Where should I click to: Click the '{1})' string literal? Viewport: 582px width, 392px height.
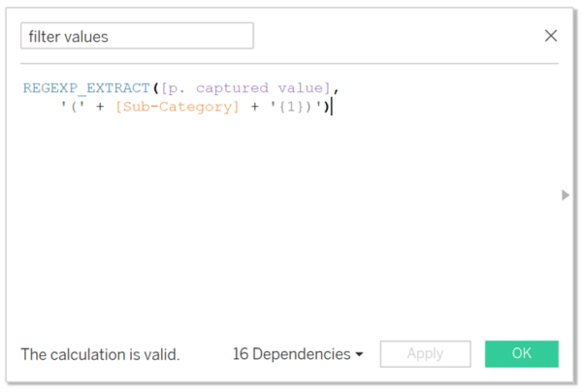(296, 107)
